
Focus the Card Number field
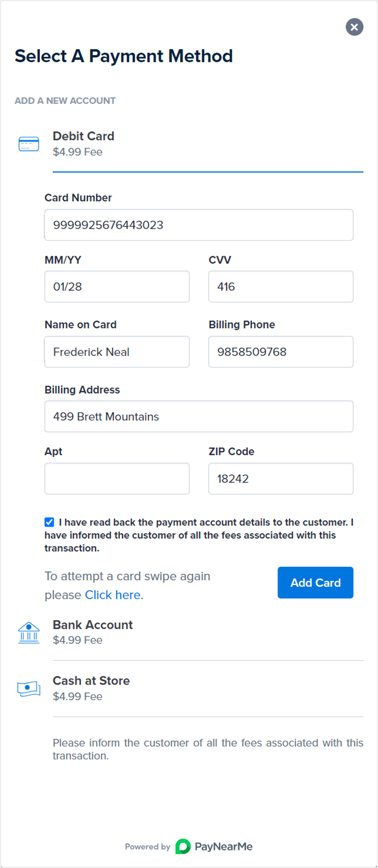tap(198, 225)
